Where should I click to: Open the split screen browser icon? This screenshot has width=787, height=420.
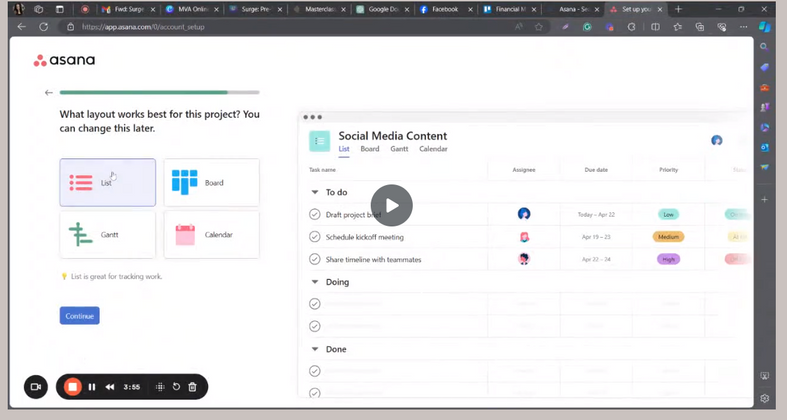(655, 27)
